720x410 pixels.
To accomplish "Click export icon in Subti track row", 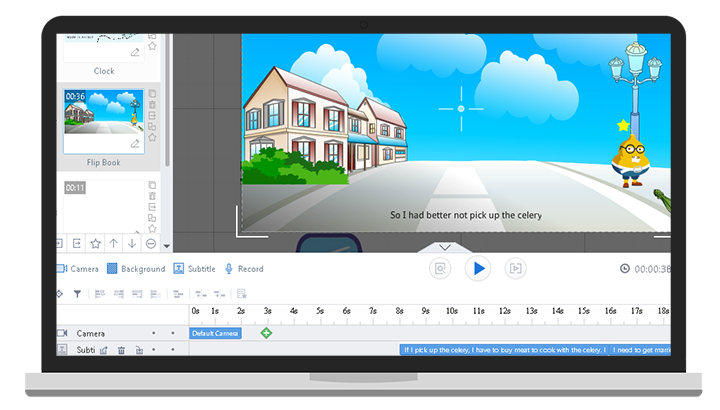I will [104, 350].
